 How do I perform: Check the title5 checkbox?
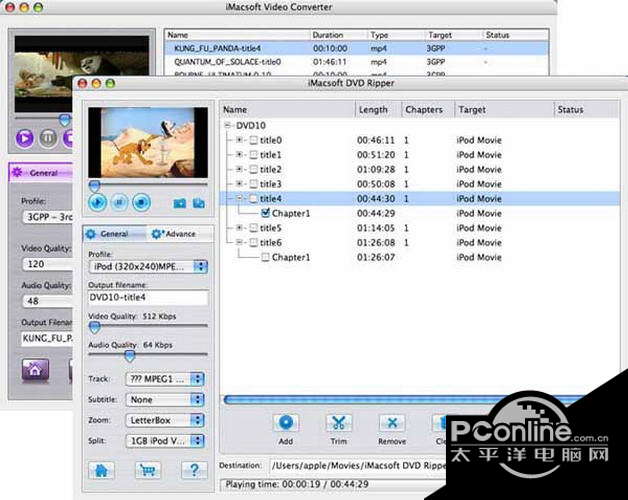[x=254, y=228]
